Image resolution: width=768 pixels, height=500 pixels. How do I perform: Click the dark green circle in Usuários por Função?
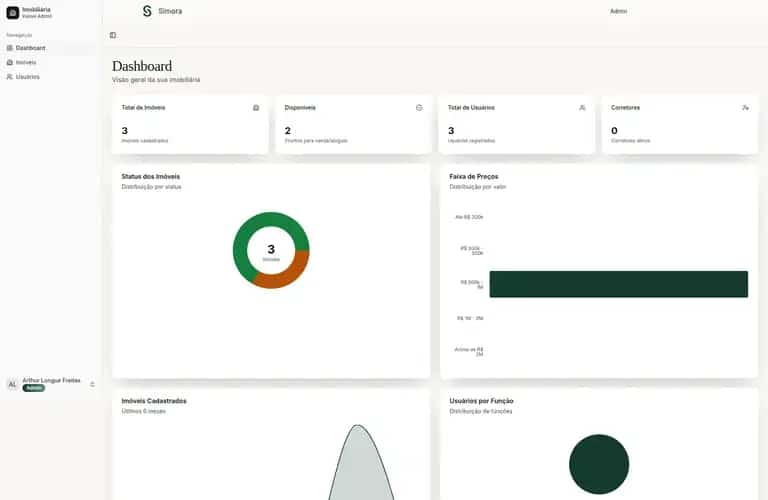(599, 464)
